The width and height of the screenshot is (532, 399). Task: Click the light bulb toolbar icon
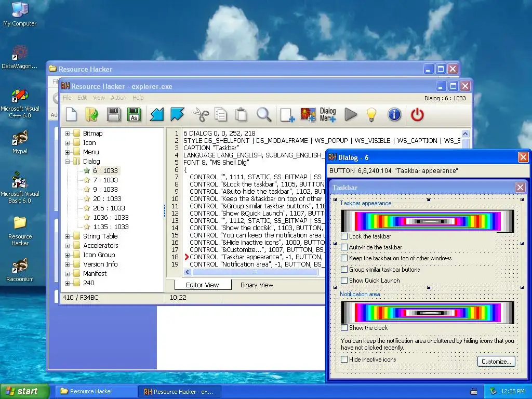371,114
